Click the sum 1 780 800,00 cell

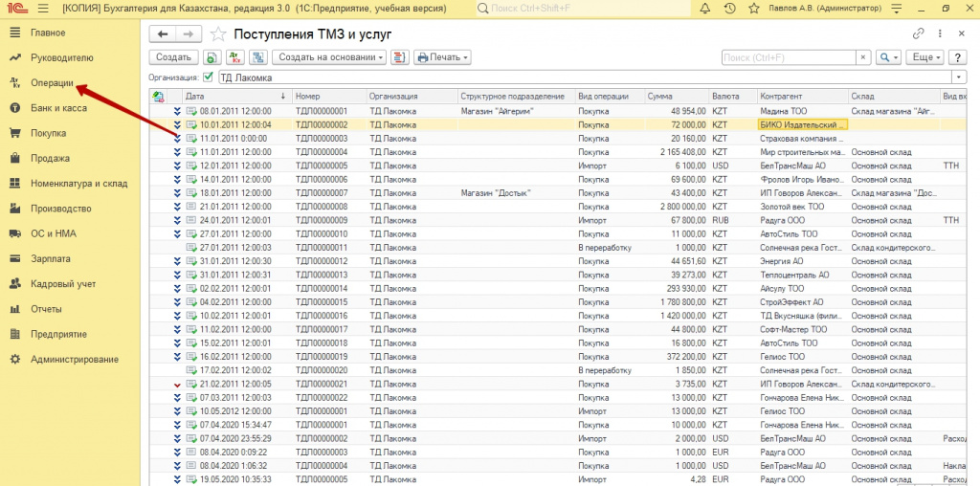(677, 302)
